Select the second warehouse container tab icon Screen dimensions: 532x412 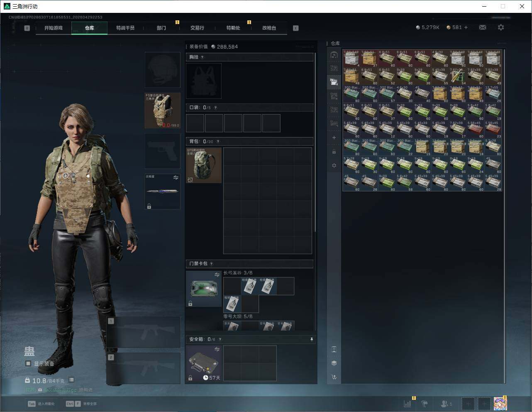(x=334, y=68)
